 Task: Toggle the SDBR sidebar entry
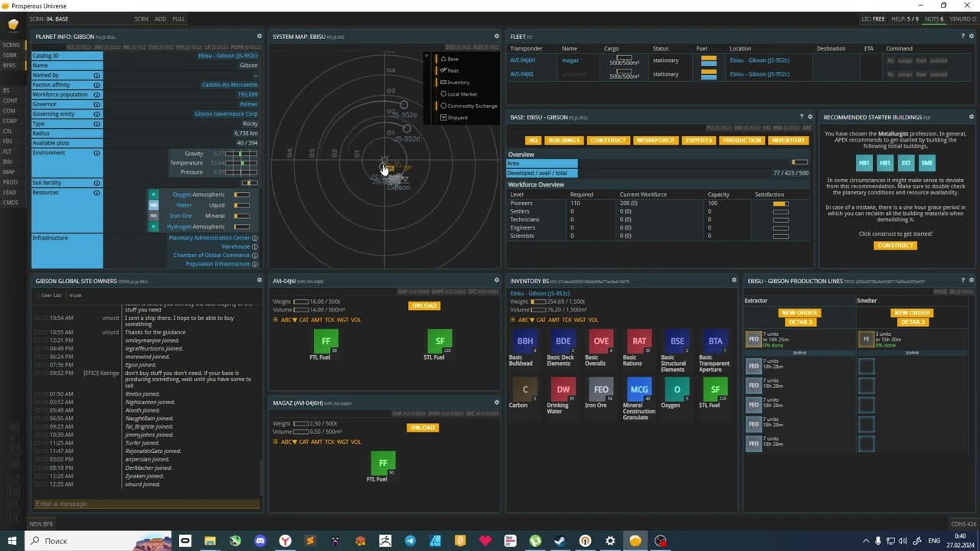click(10, 55)
